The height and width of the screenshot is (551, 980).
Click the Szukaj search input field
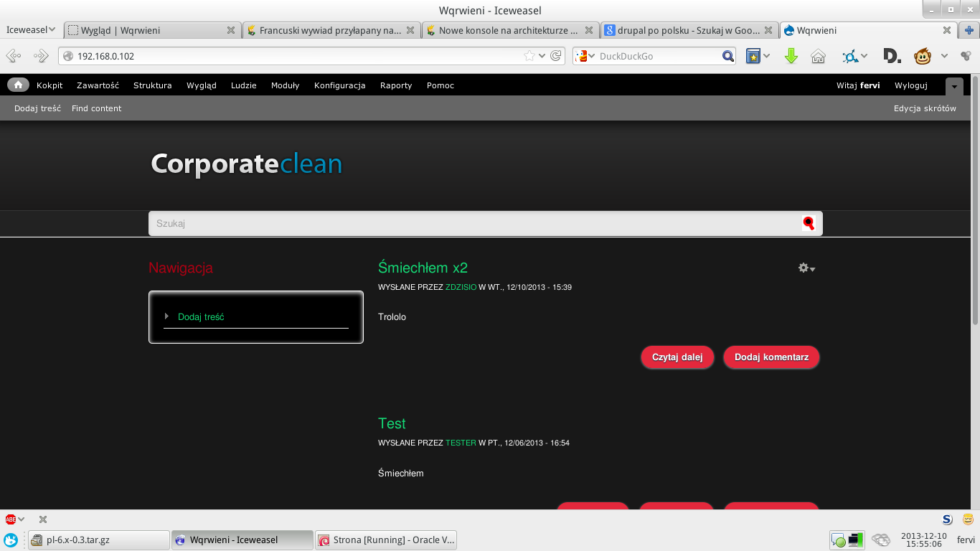[x=473, y=223]
